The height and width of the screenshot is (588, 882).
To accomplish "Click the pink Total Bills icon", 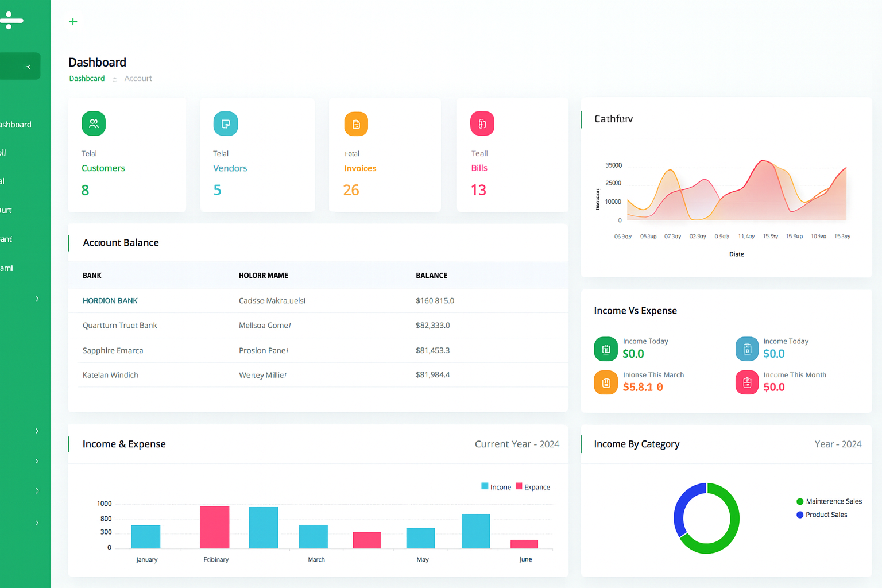I will (x=482, y=123).
